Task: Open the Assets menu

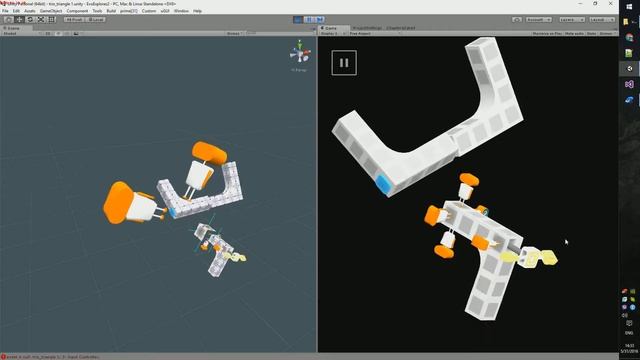Action: coord(30,11)
